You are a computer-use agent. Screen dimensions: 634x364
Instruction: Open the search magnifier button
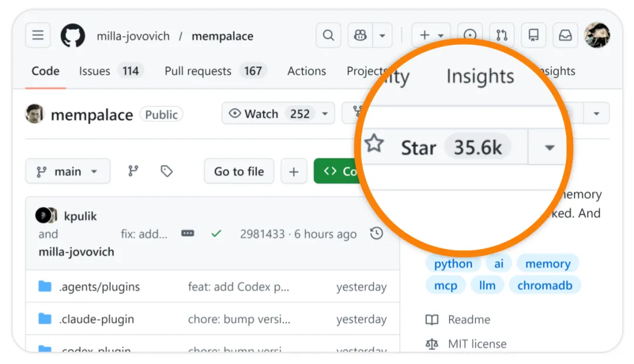click(x=328, y=35)
